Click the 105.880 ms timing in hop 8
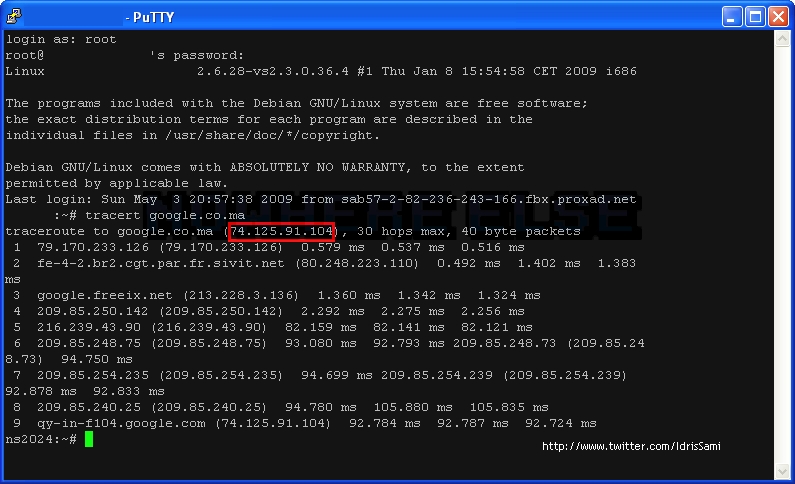This screenshot has width=795, height=484. pyautogui.click(x=413, y=407)
